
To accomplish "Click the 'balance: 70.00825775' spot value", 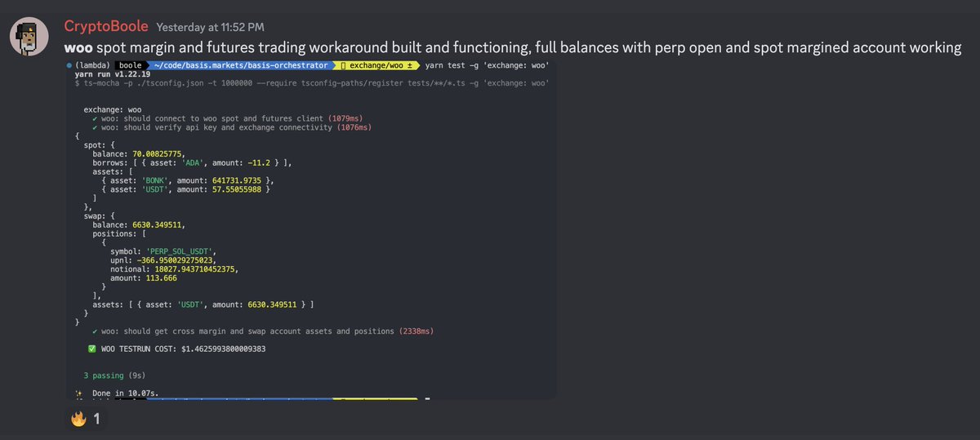I will coord(139,153).
